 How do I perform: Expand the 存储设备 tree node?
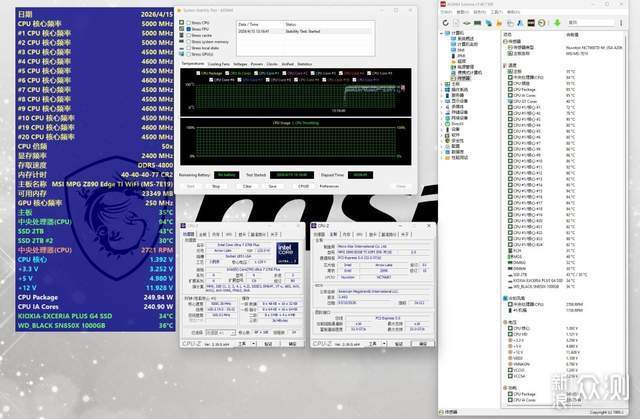tap(442, 112)
